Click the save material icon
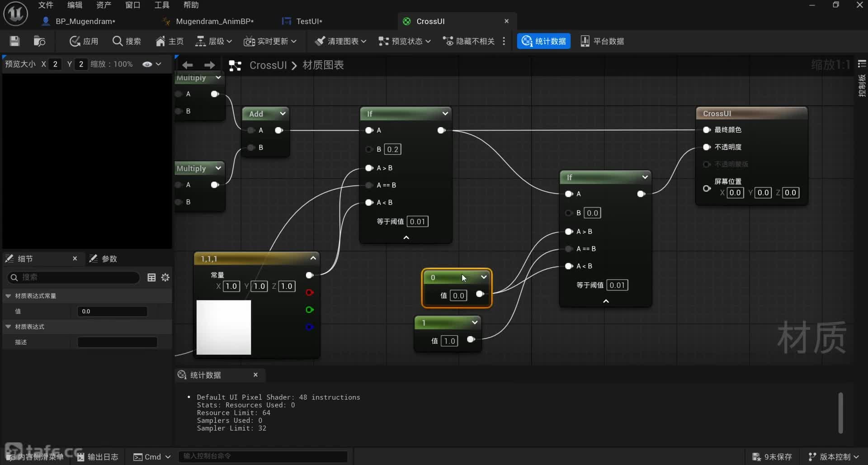Viewport: 868px width, 465px height. (x=14, y=41)
